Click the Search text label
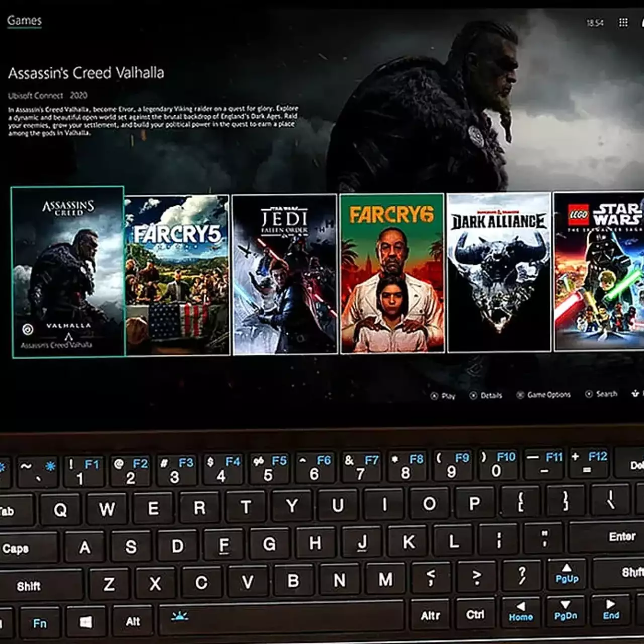This screenshot has width=644, height=644. [x=606, y=394]
